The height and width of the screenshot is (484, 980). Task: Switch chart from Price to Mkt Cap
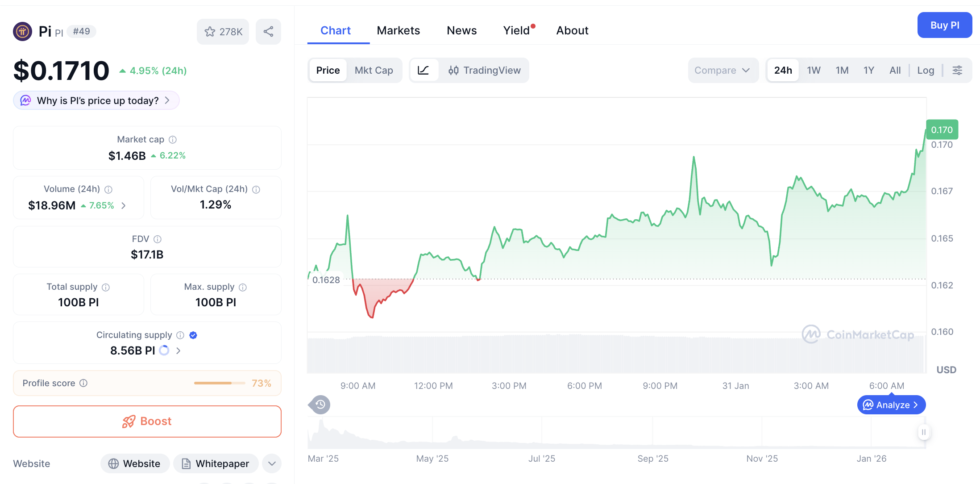pos(374,70)
